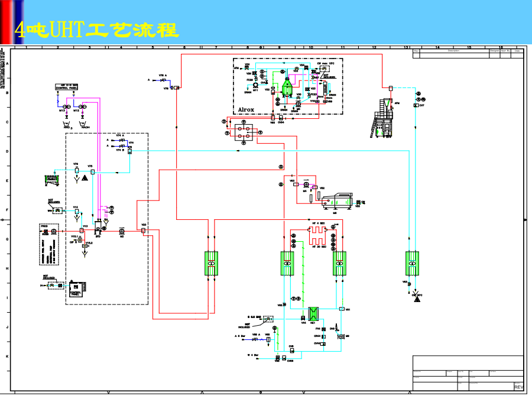Click the warning triangle beside V76 drain
This screenshot has height=399, width=532.
pos(85,178)
